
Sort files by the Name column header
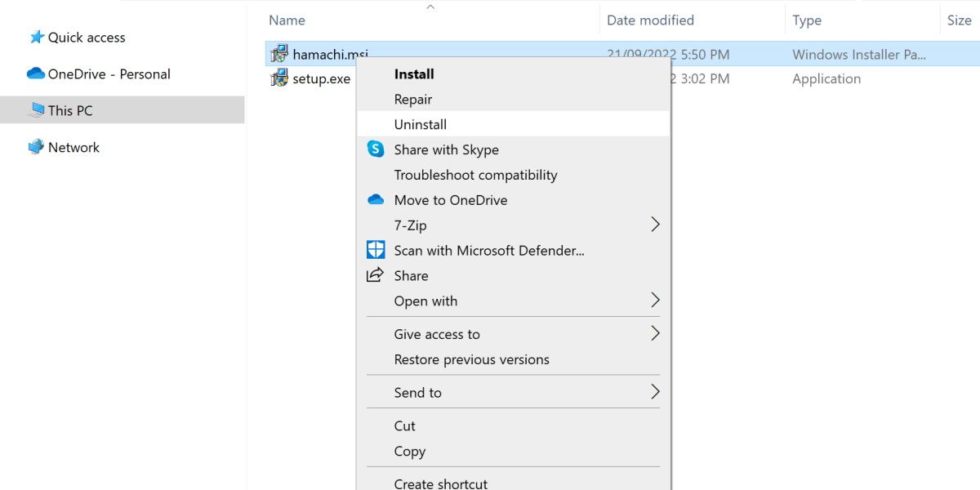click(x=287, y=20)
